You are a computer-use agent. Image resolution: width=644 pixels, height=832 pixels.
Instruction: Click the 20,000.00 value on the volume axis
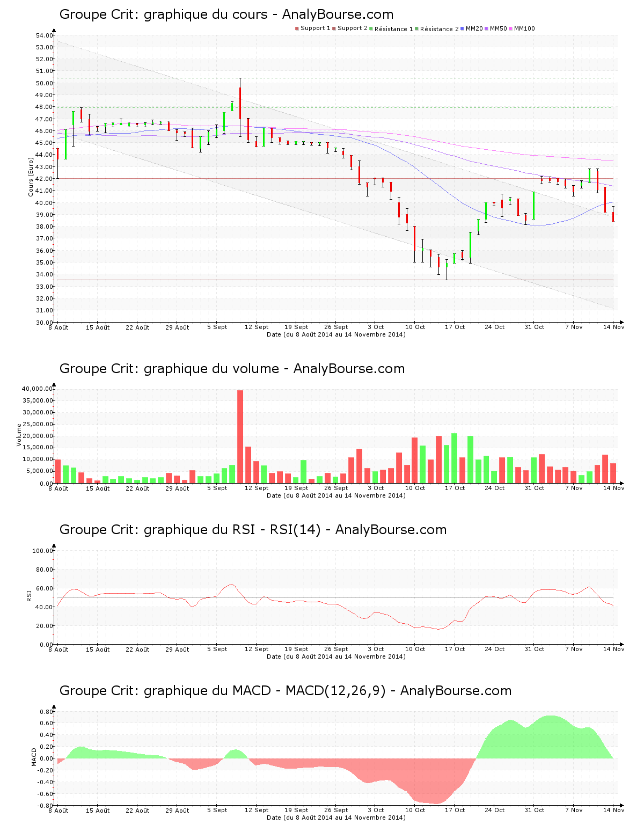[37, 436]
